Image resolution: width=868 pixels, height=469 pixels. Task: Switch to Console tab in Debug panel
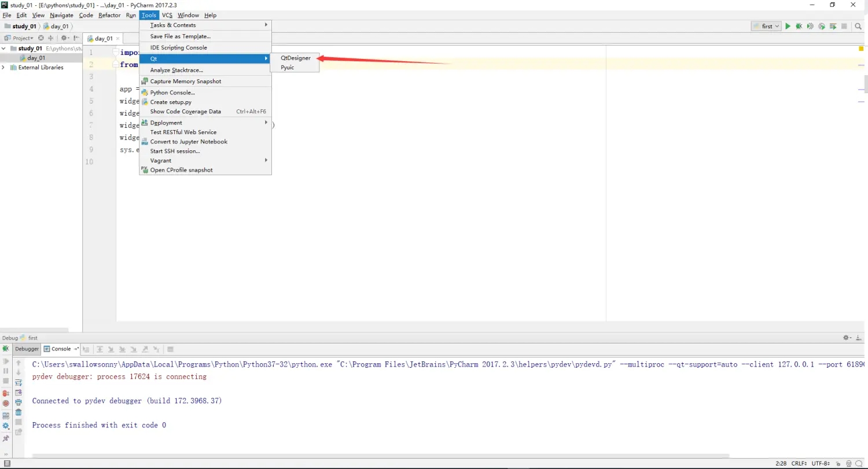point(61,349)
